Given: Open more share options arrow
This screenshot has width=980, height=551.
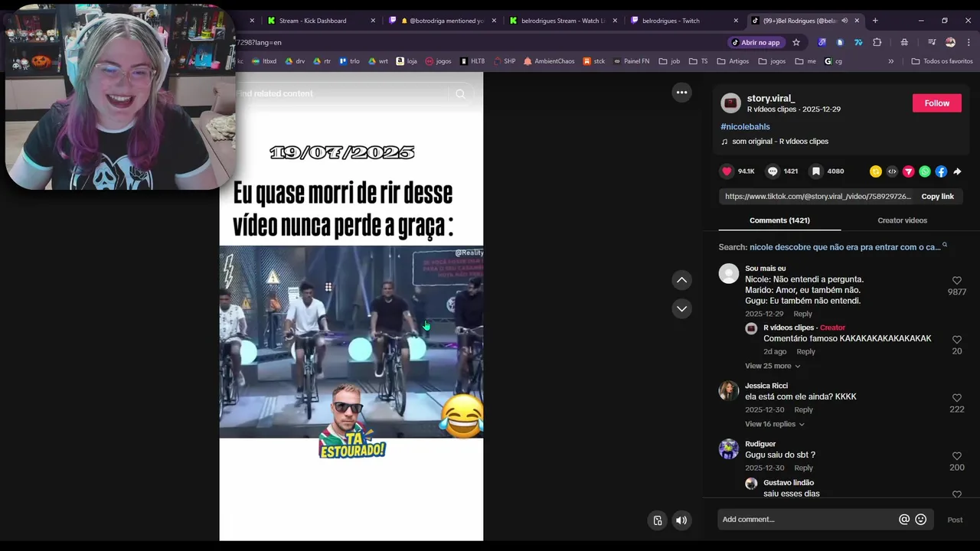Looking at the screenshot, I should (957, 171).
